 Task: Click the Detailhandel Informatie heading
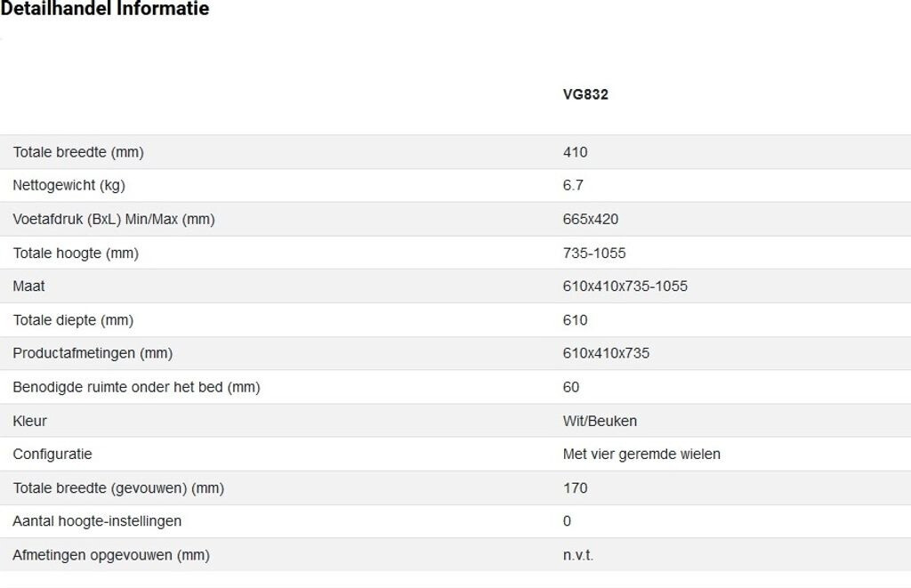105,10
